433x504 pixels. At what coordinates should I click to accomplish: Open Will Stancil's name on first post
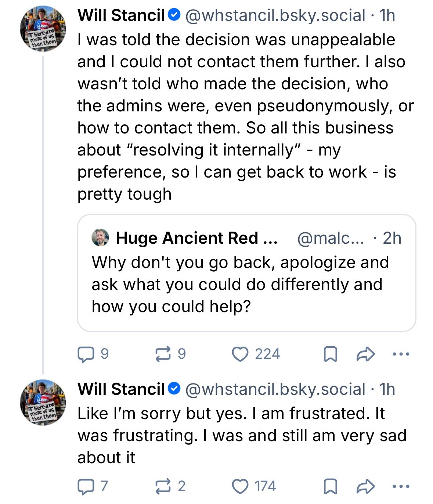(121, 15)
